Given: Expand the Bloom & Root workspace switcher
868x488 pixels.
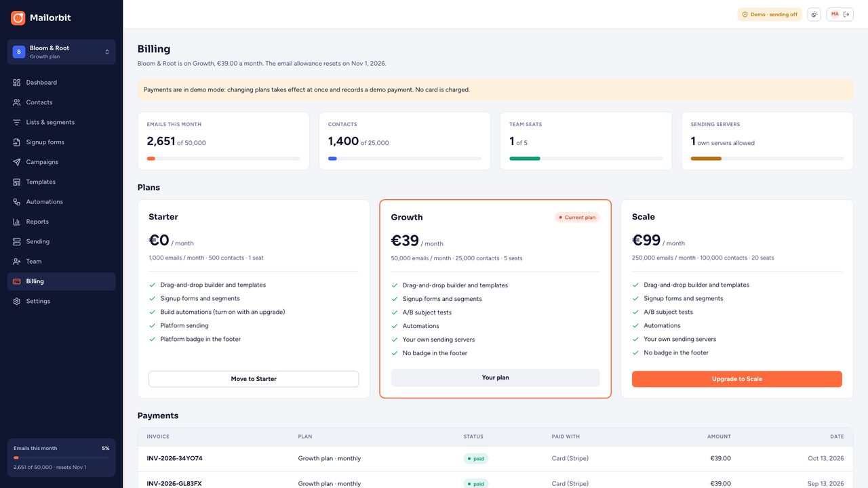Looking at the screenshot, I should pyautogui.click(x=61, y=52).
